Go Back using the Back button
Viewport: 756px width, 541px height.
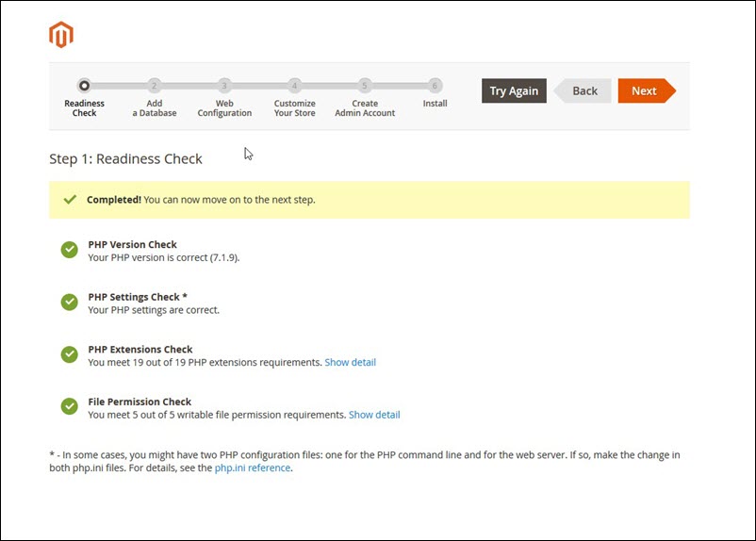(x=584, y=90)
